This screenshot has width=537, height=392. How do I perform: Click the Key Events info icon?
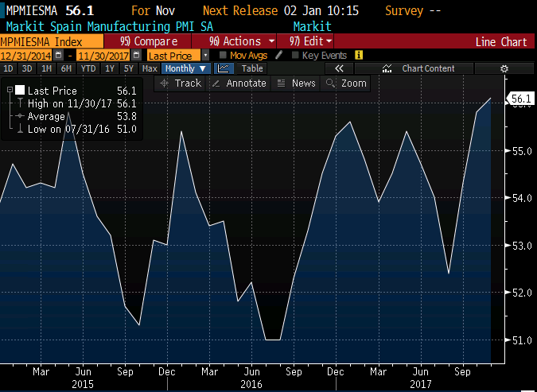[x=358, y=56]
